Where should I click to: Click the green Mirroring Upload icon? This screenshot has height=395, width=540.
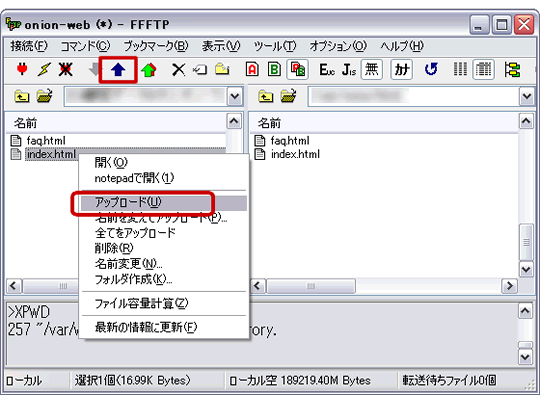(x=149, y=70)
